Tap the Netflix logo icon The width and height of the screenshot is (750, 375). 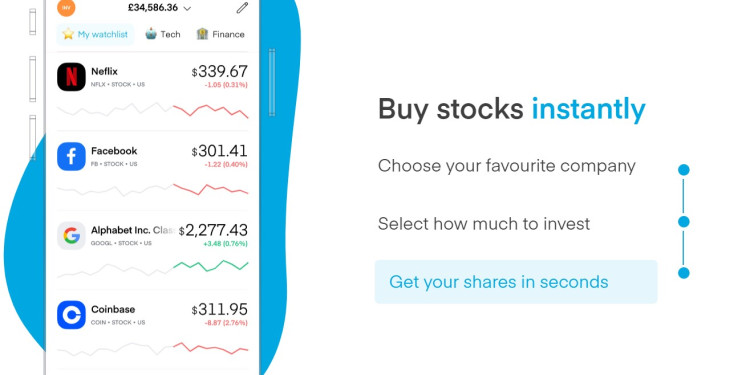(x=71, y=77)
